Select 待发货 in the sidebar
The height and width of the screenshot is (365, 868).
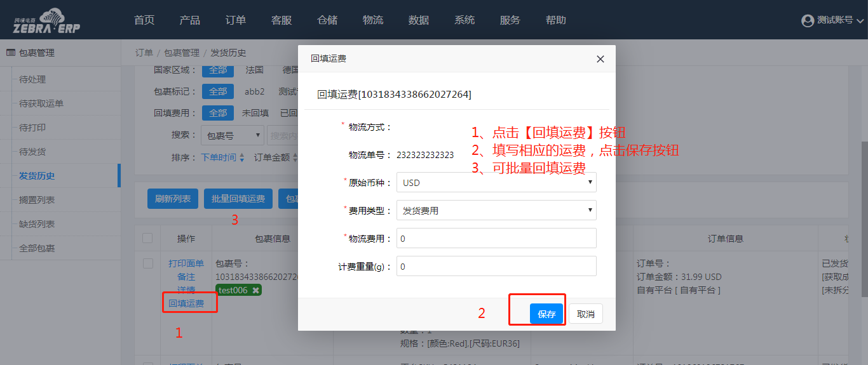(32, 152)
